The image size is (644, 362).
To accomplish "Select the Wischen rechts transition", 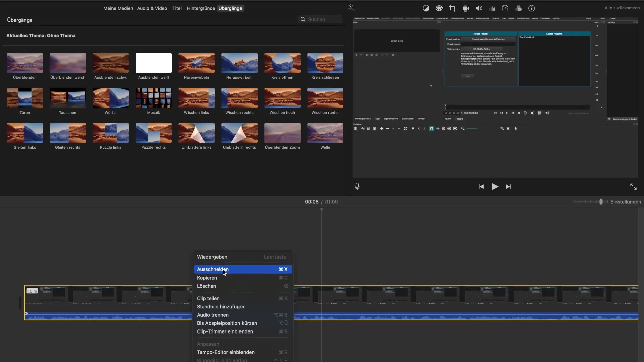I will [x=239, y=98].
